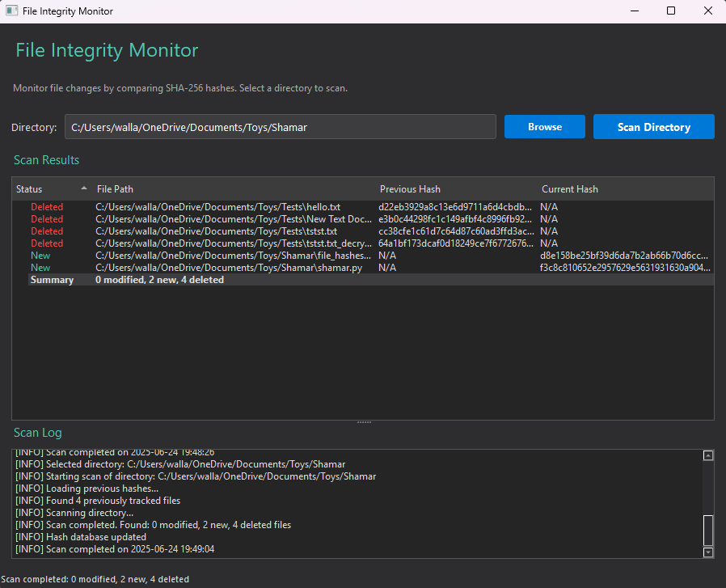Click log line 'Hash database updated'
The width and height of the screenshot is (726, 588).
[81, 536]
